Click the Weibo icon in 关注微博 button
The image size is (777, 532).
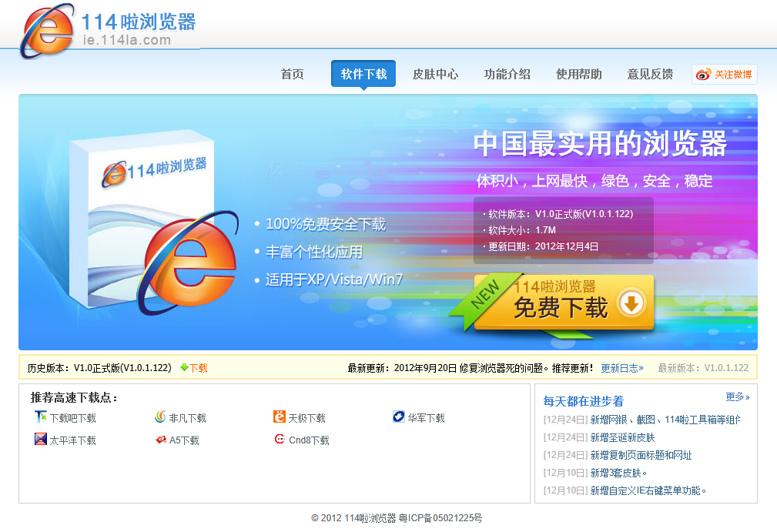click(703, 75)
